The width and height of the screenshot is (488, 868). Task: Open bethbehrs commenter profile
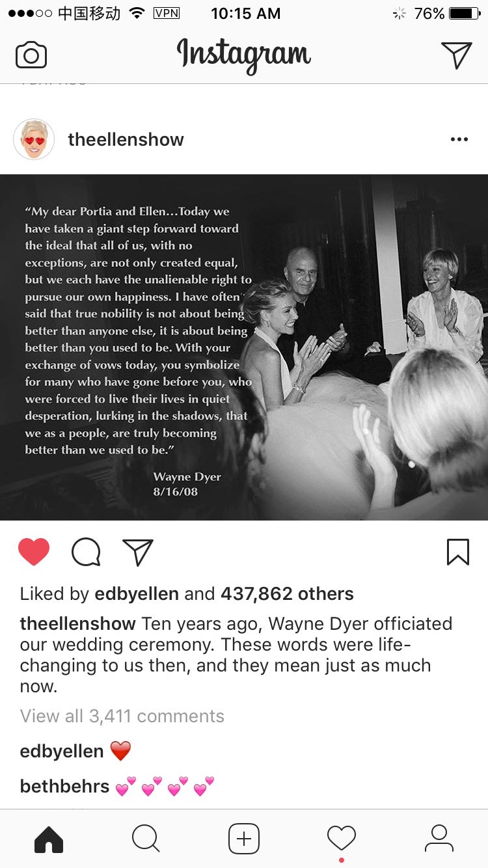64,786
